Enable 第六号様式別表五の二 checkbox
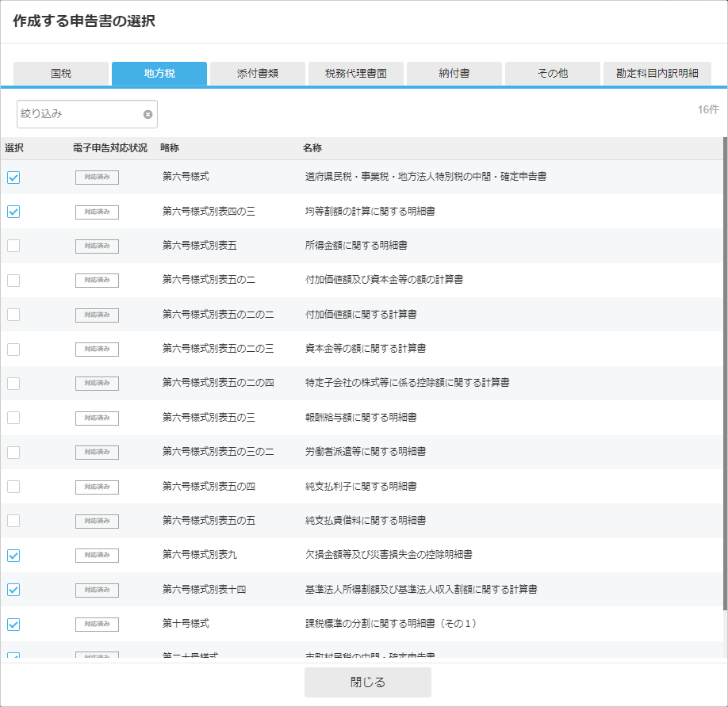Screen dimensions: 728x707 [13, 281]
